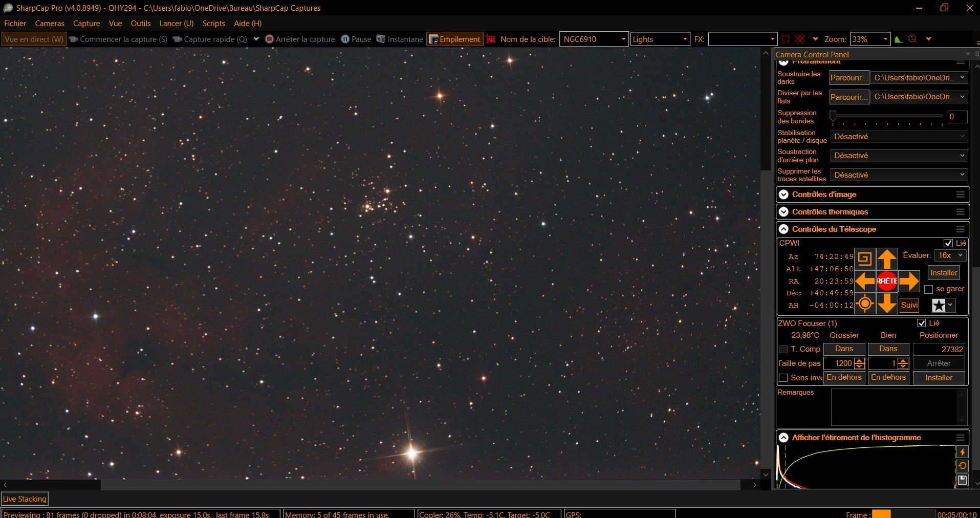The width and height of the screenshot is (980, 518).
Task: Click the red NC icon beside target name
Action: [491, 39]
